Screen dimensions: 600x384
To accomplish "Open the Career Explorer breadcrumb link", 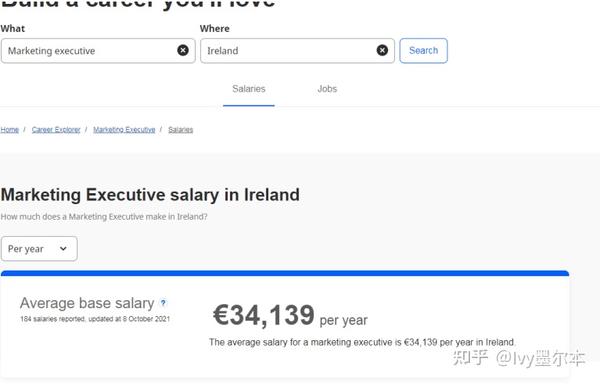I will coord(56,130).
